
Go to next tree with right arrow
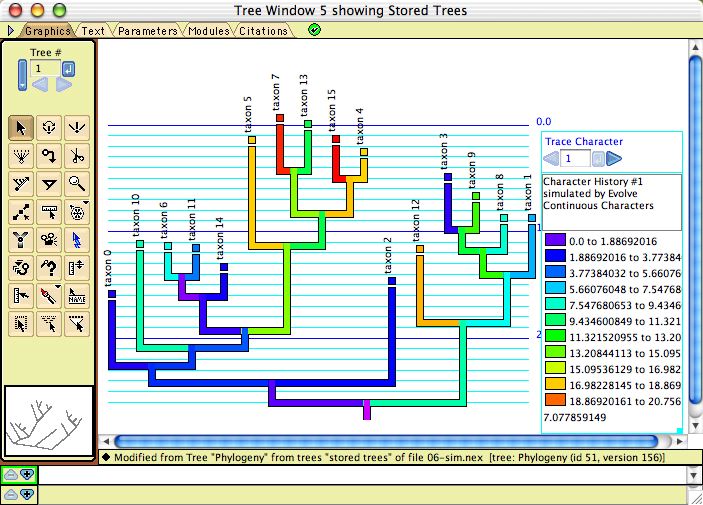[x=63, y=86]
